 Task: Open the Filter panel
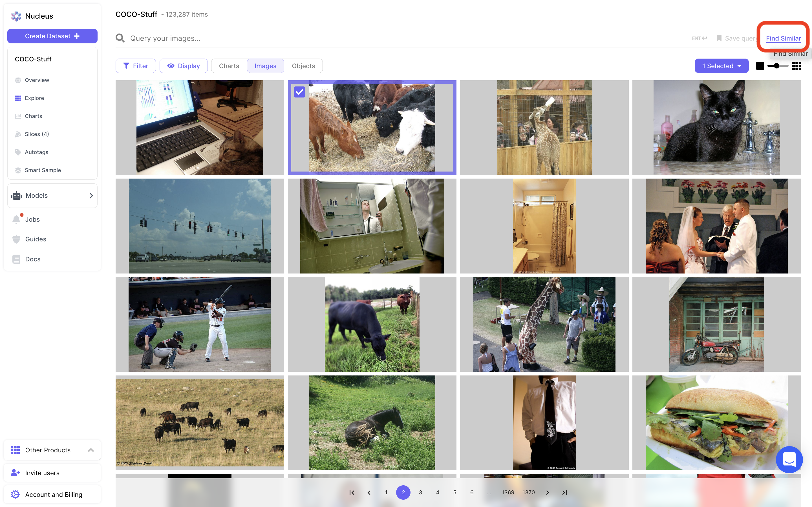tap(136, 66)
